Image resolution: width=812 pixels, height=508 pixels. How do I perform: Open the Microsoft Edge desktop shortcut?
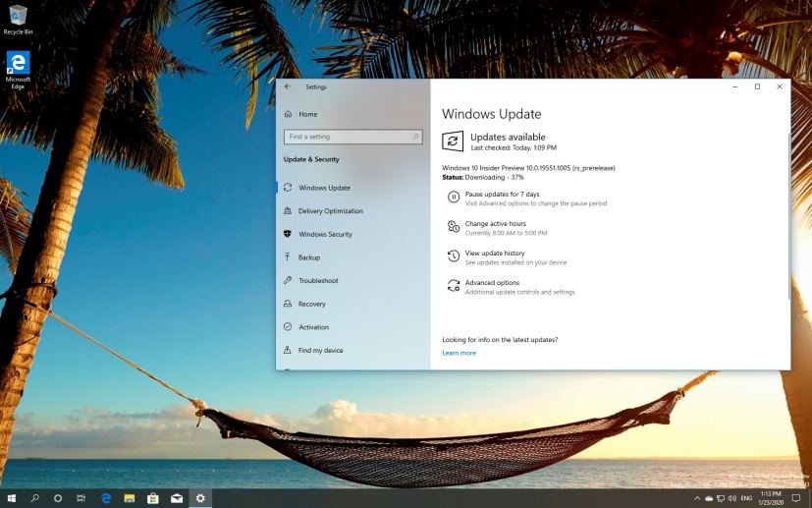(x=18, y=70)
